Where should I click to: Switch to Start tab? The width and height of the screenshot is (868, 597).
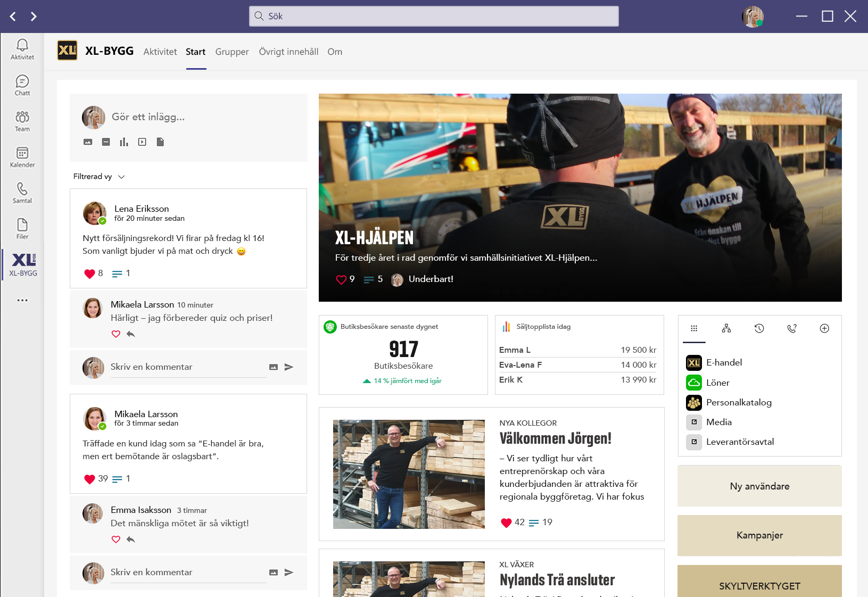[x=196, y=52]
